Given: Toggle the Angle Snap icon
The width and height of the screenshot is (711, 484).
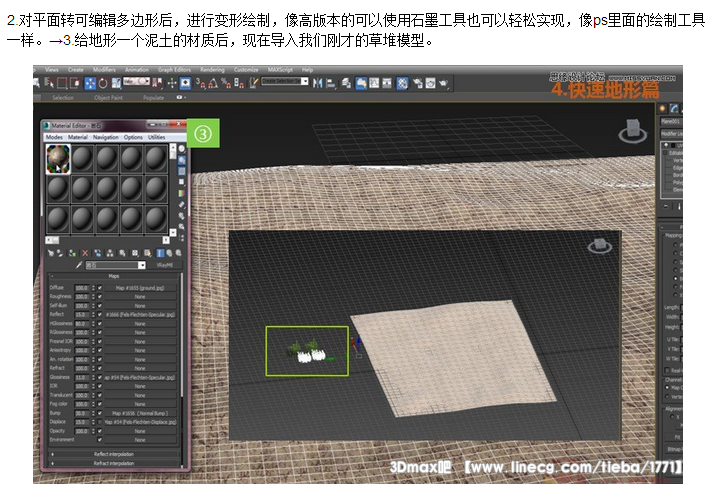Looking at the screenshot, I should [213, 83].
